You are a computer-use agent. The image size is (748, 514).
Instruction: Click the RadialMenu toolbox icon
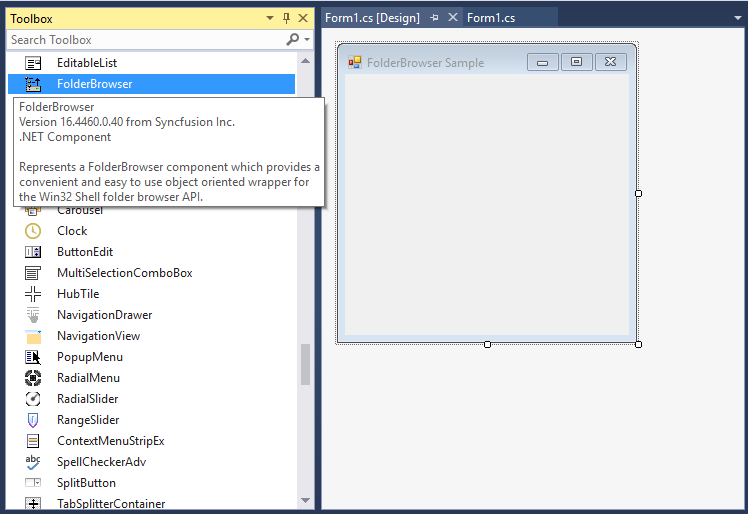[x=33, y=378]
